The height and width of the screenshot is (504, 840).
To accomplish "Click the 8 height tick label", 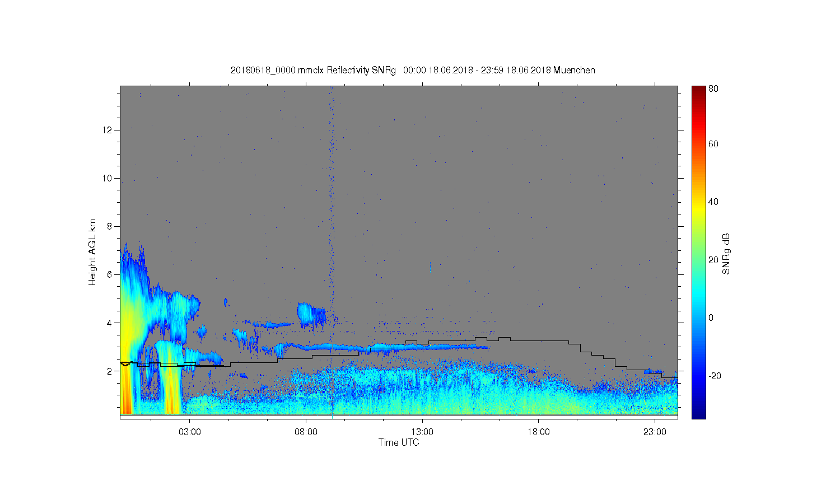I will point(110,226).
